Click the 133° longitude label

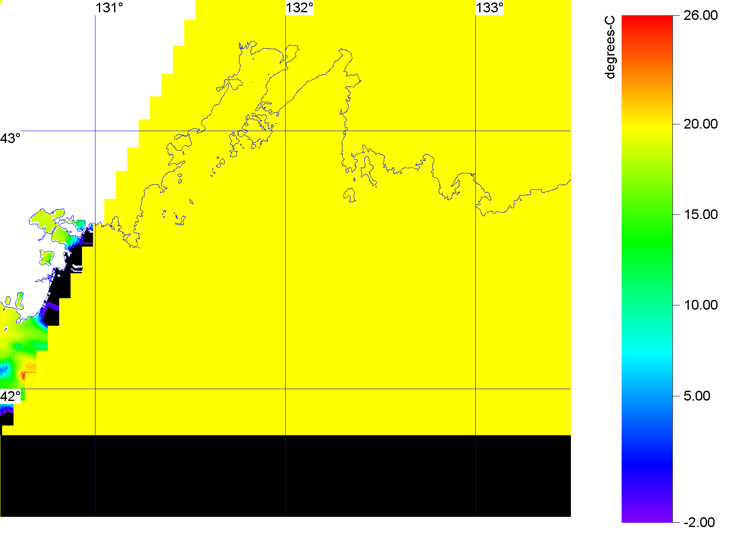pos(489,8)
